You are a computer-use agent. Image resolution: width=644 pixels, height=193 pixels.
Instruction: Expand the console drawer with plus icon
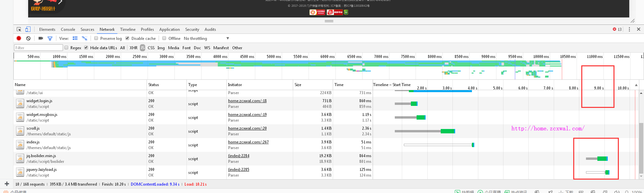[x=7, y=184]
